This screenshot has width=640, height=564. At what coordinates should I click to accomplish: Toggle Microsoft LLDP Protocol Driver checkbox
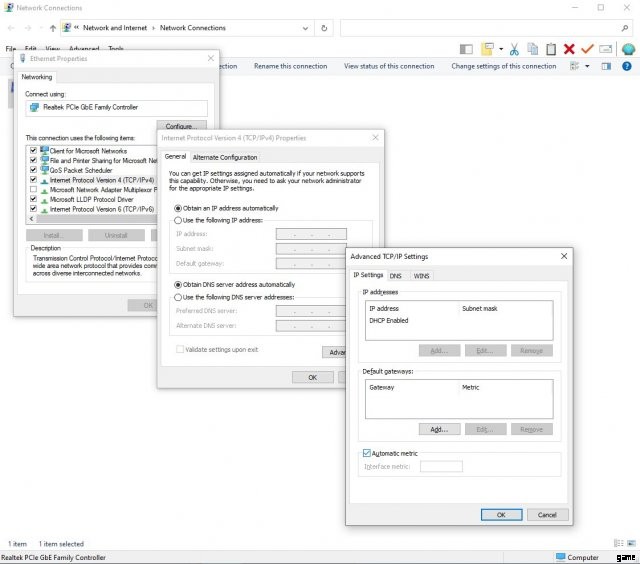pyautogui.click(x=33, y=199)
